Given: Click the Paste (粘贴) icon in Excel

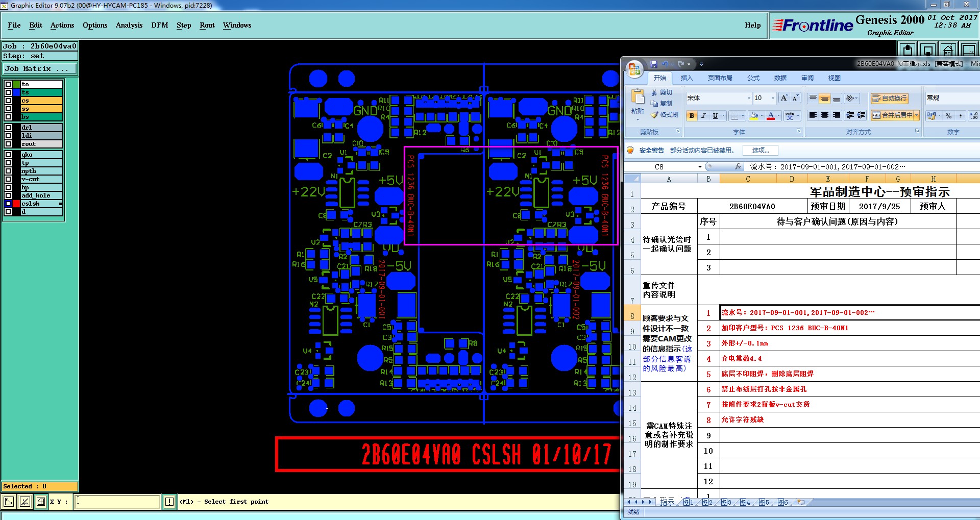Looking at the screenshot, I should [x=638, y=97].
